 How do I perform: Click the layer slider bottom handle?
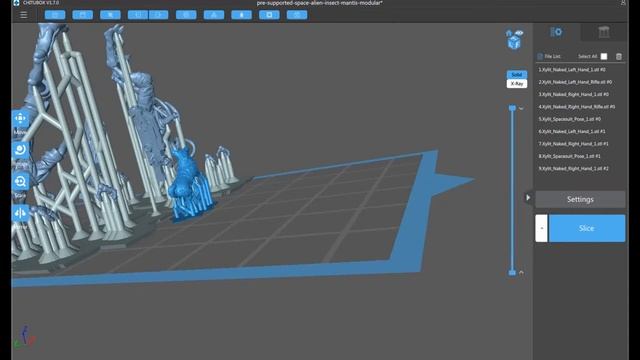(512, 273)
